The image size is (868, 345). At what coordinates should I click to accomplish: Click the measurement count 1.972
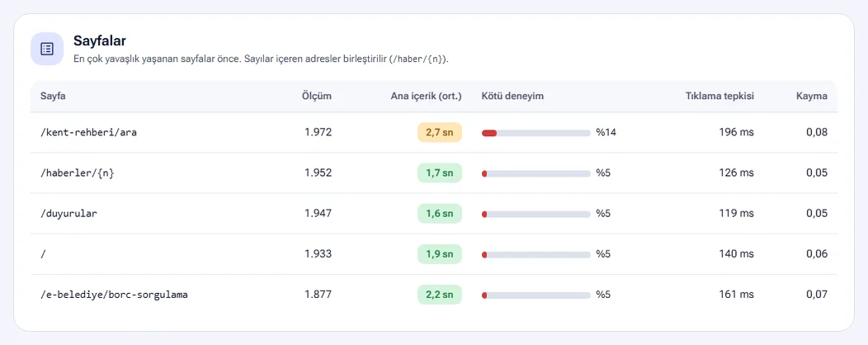318,132
